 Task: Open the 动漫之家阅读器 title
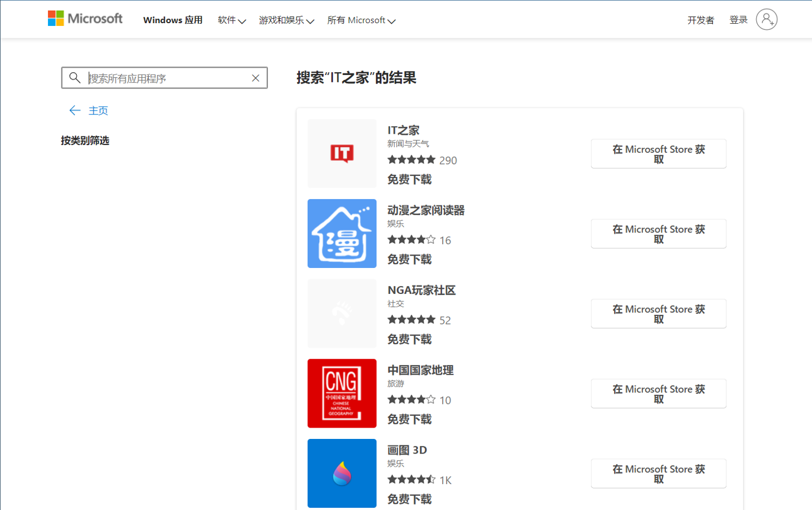point(426,210)
